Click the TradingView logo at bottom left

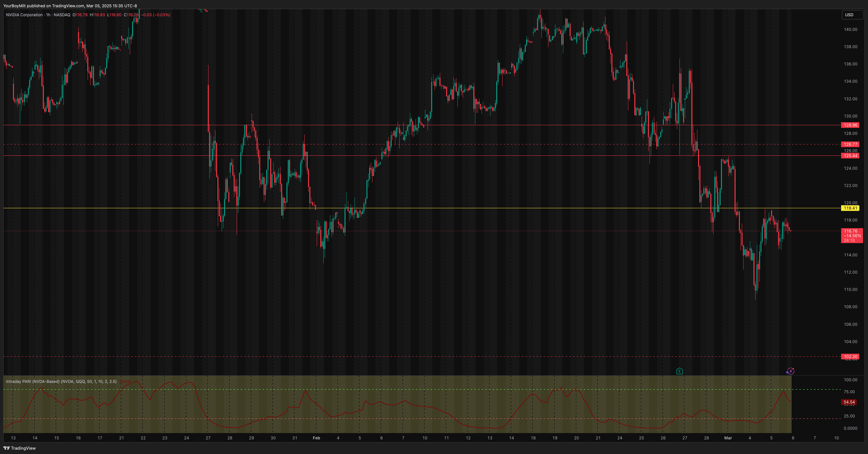(20, 448)
